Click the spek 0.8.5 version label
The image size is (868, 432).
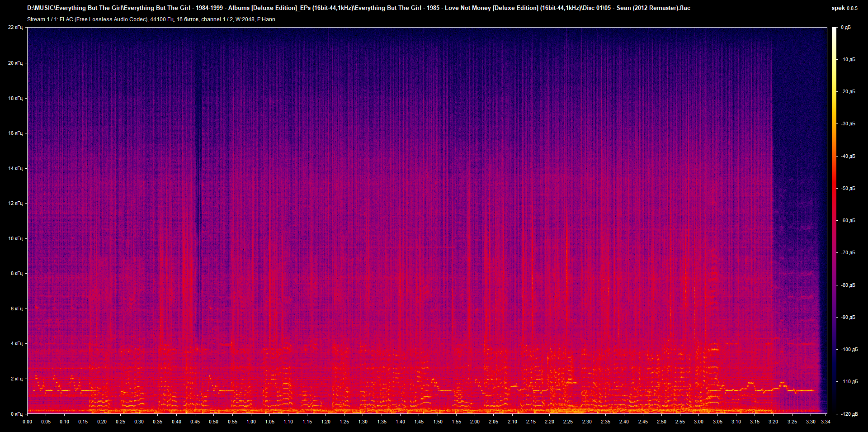pyautogui.click(x=844, y=8)
